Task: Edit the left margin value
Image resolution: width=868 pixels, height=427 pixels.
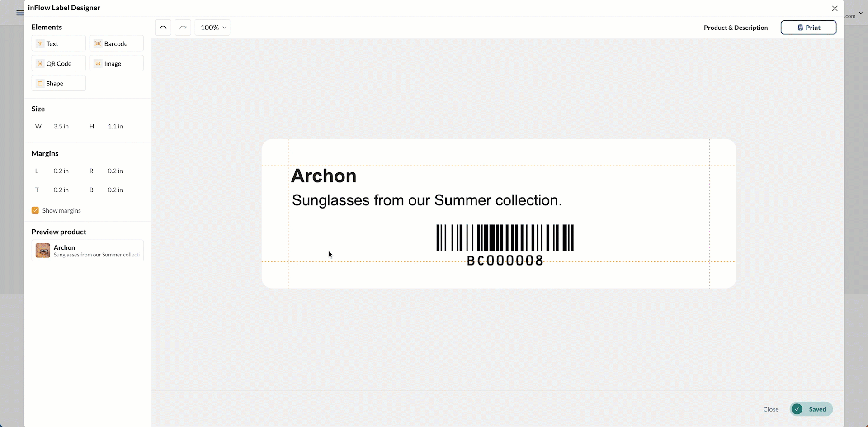Action: (61, 171)
